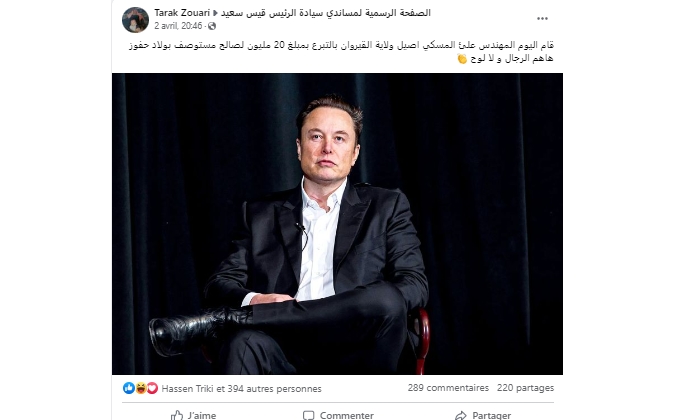675x420 pixels.
Task: Click the clapping hands emoji in post text
Action: [462, 59]
